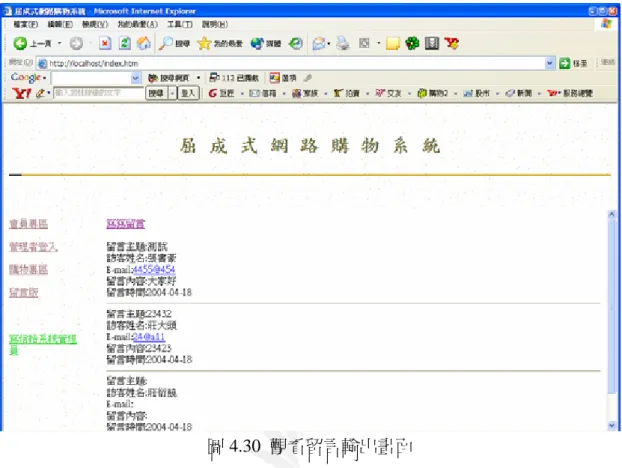Click the 24@a11 e-mail link
622x468 pixels.
(x=149, y=337)
